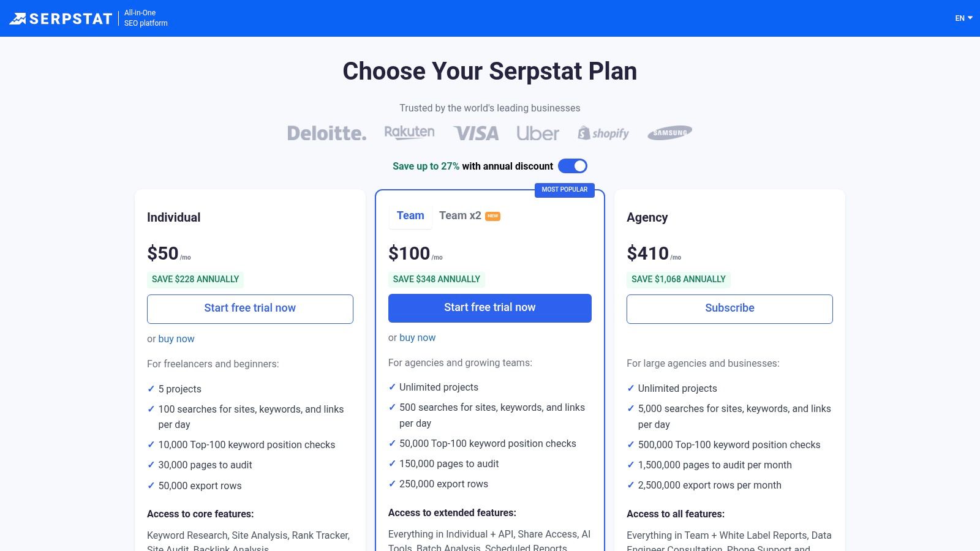The image size is (980, 551).
Task: Click the MOST POPULAR label
Action: (565, 190)
